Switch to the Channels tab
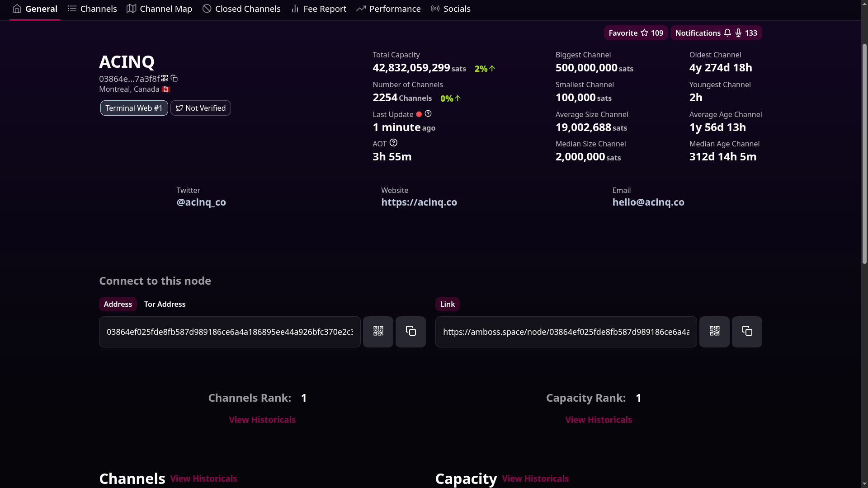868x488 pixels. (x=92, y=9)
